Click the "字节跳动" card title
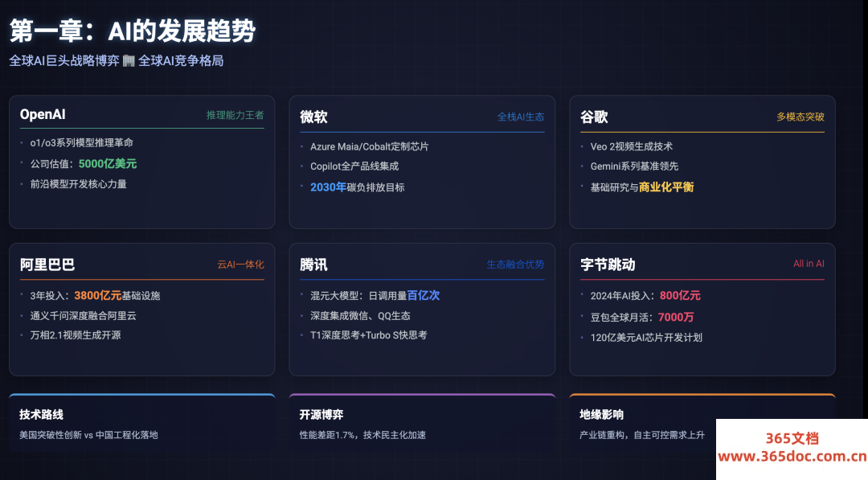The image size is (868, 480). 608,265
